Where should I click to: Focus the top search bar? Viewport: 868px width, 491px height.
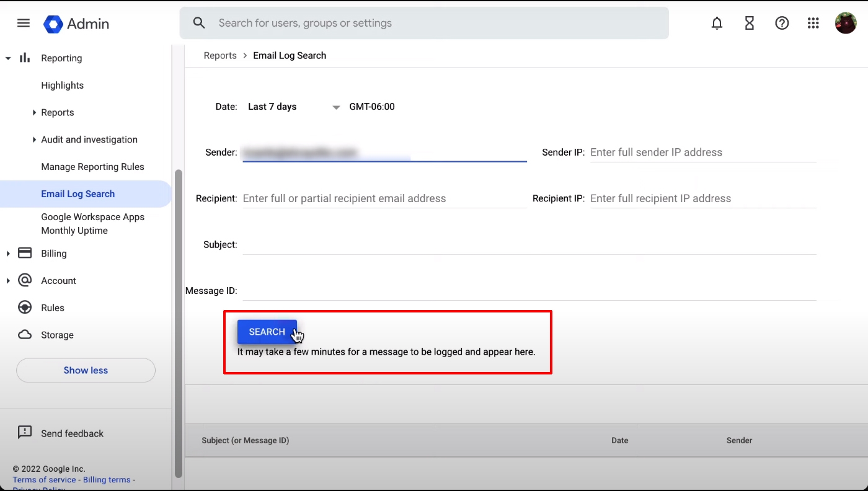click(x=424, y=23)
